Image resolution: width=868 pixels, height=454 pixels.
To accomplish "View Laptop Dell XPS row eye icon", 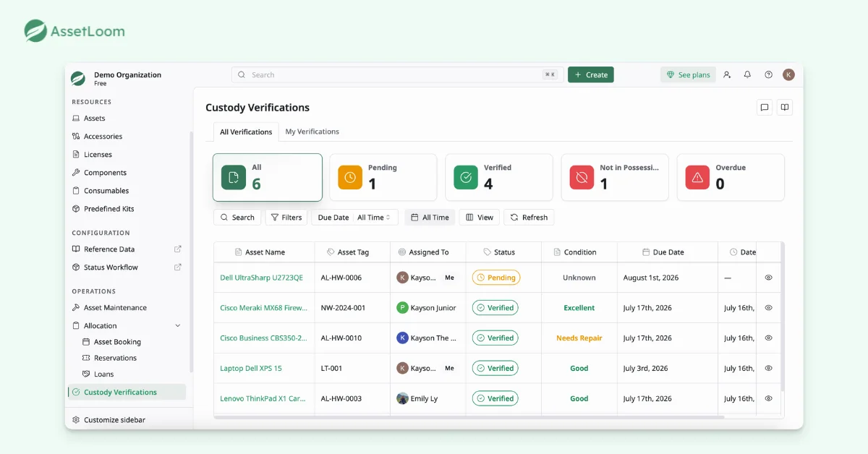I will tap(768, 369).
